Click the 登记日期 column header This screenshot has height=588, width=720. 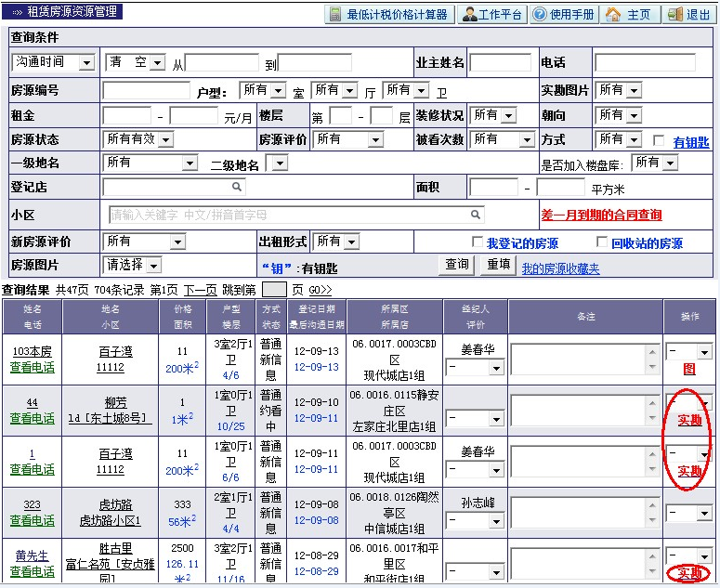[x=317, y=309]
